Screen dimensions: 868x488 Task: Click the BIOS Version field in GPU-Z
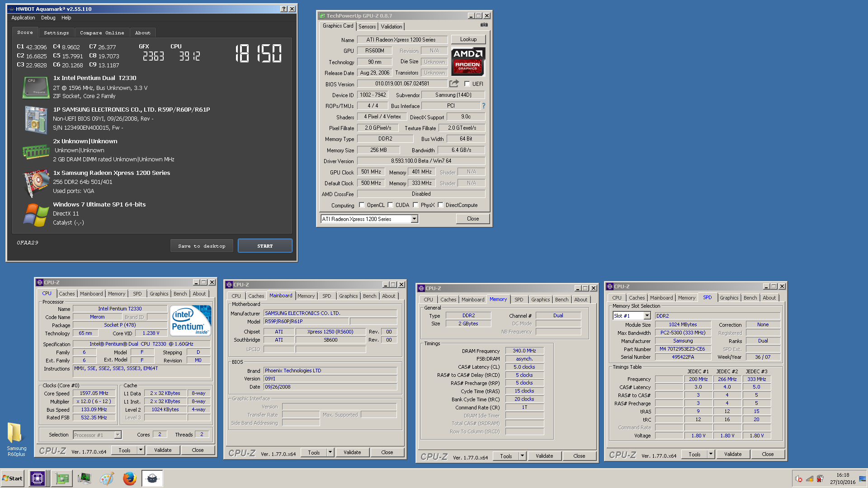pyautogui.click(x=402, y=84)
